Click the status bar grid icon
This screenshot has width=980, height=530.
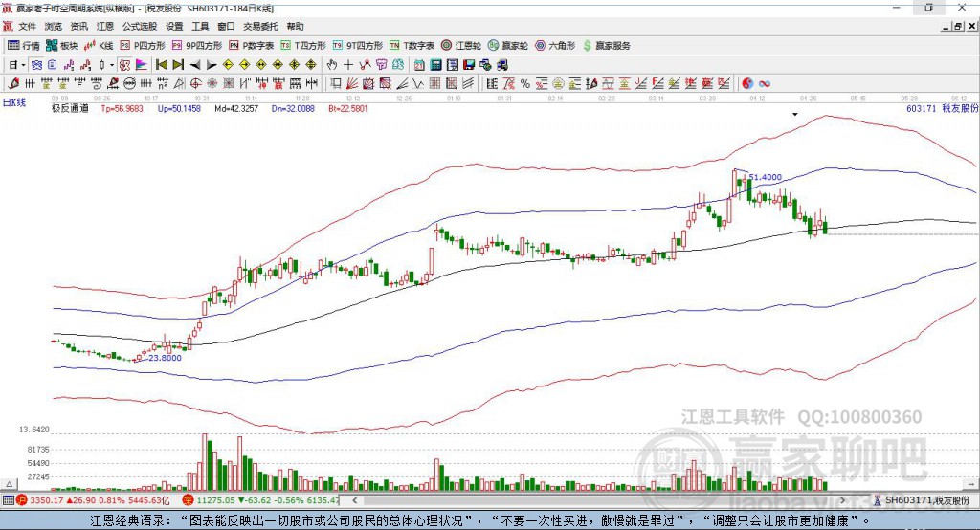click(x=8, y=500)
